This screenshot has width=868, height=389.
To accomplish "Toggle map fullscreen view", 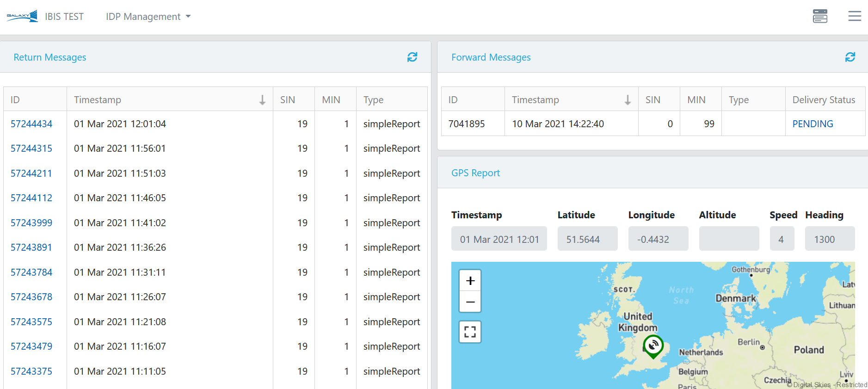I will pos(470,332).
